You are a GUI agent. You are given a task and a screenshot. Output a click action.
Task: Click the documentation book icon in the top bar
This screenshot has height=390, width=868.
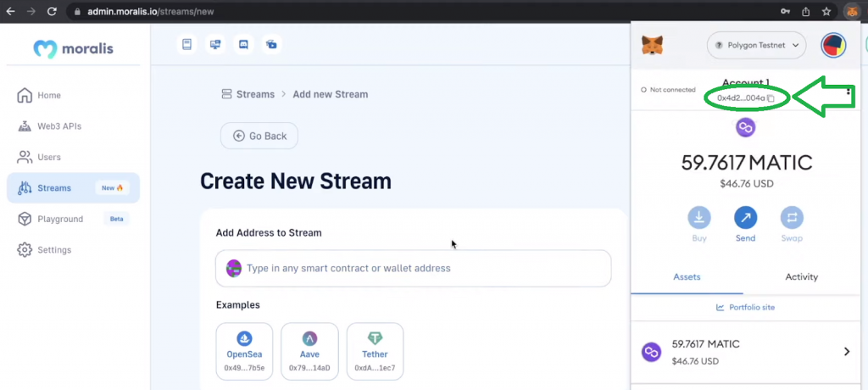(187, 44)
